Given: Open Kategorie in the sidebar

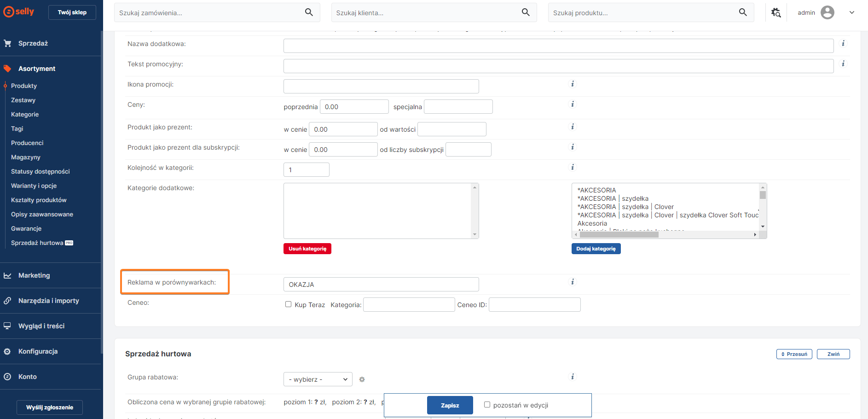Looking at the screenshot, I should click(x=25, y=114).
